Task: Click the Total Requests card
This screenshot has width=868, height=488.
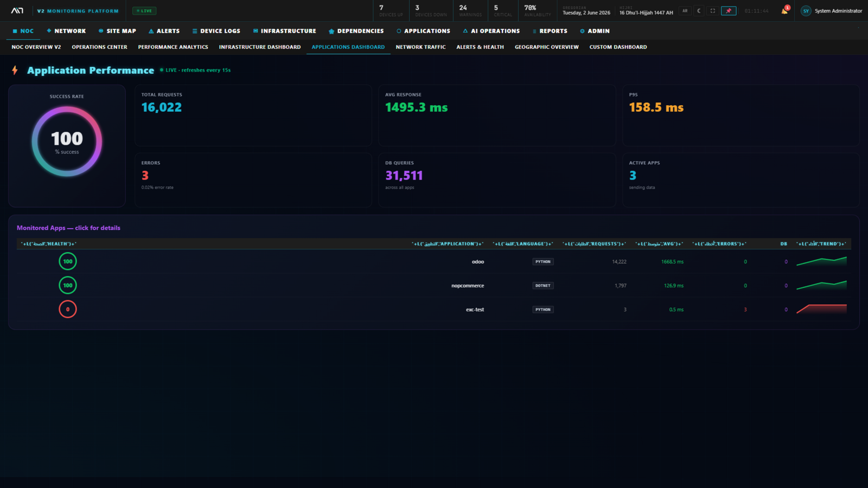Action: 253,115
